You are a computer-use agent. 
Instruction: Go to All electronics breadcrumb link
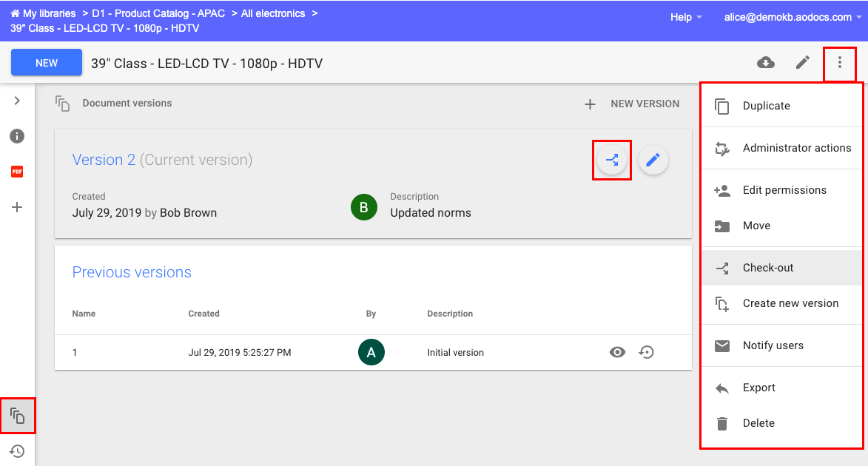[x=272, y=13]
